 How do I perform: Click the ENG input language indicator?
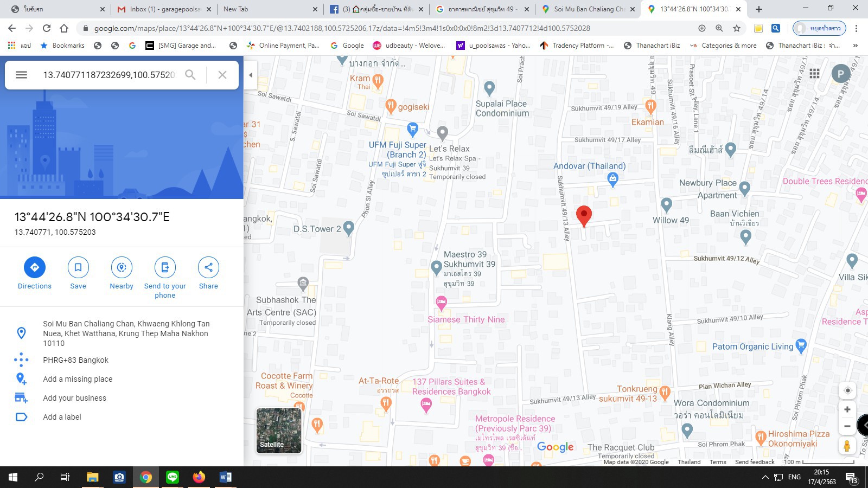[794, 477]
